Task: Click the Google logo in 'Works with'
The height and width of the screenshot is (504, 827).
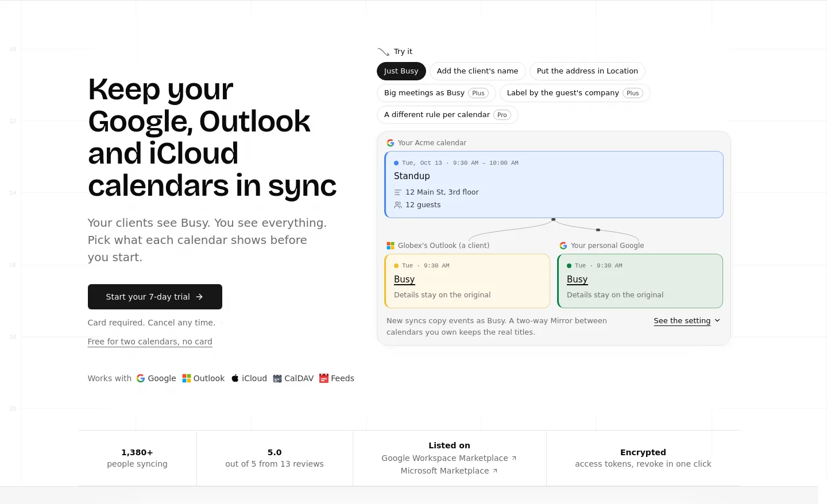Action: point(141,378)
